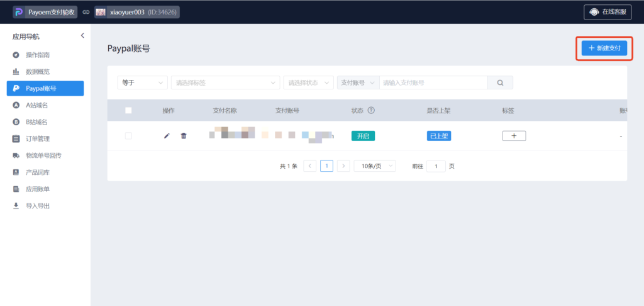Click the xiaoyuer003 user avatar
The image size is (644, 306).
[x=101, y=12]
